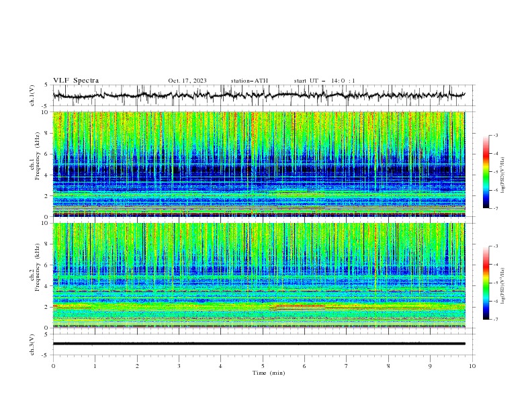
Task: Click the "Time (min)" axis label
Action: (x=269, y=373)
